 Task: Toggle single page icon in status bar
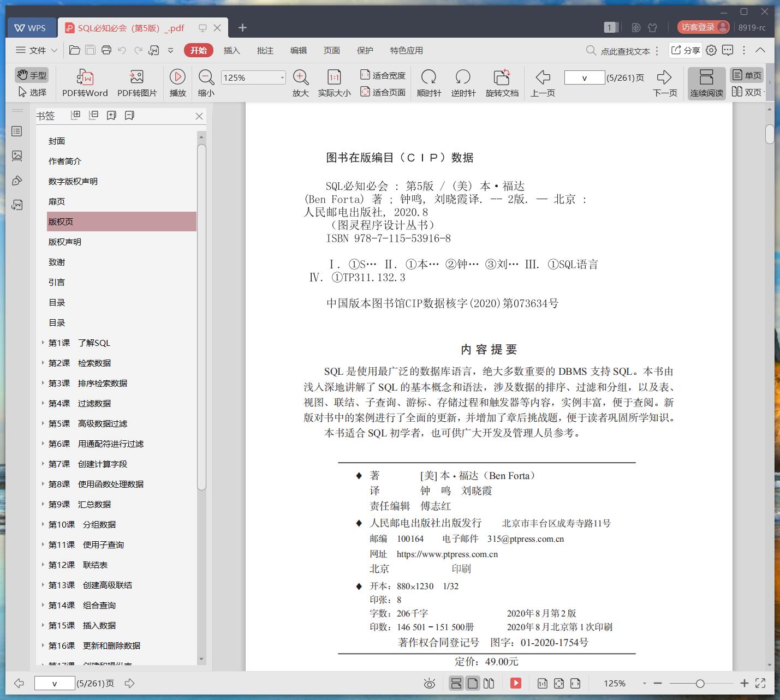(473, 683)
